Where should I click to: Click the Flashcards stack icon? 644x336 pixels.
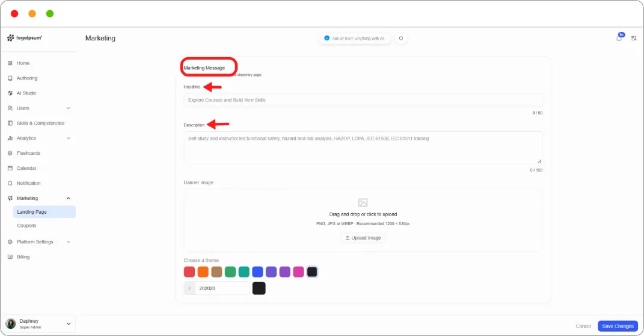10,153
